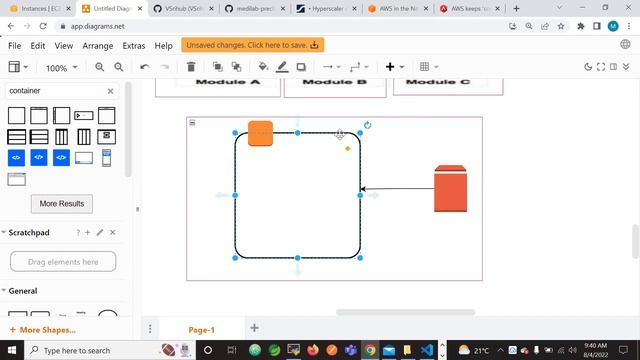Pick the first blue code container shape

[16, 158]
